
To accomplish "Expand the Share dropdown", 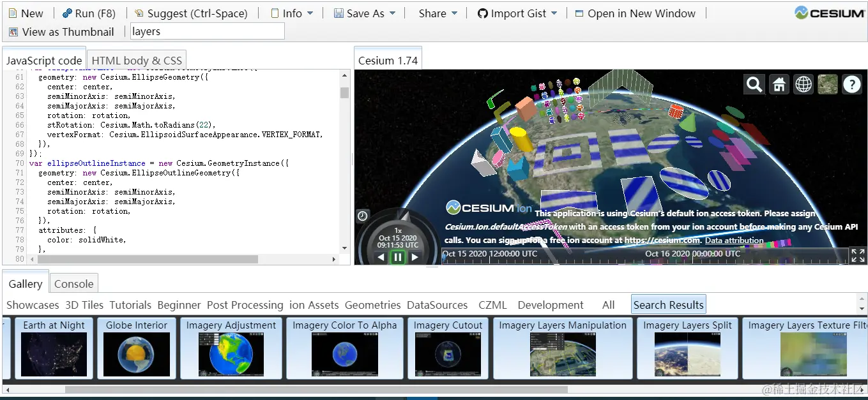I will [x=438, y=13].
